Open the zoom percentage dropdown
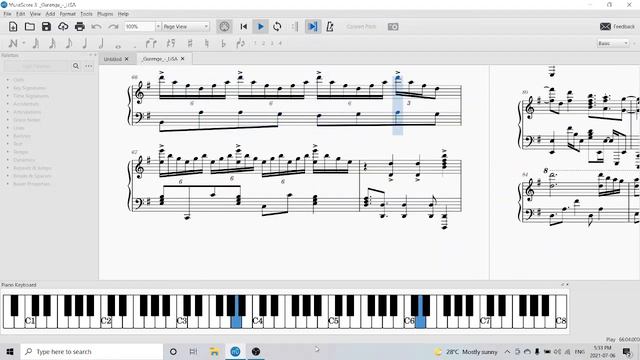 pyautogui.click(x=158, y=27)
